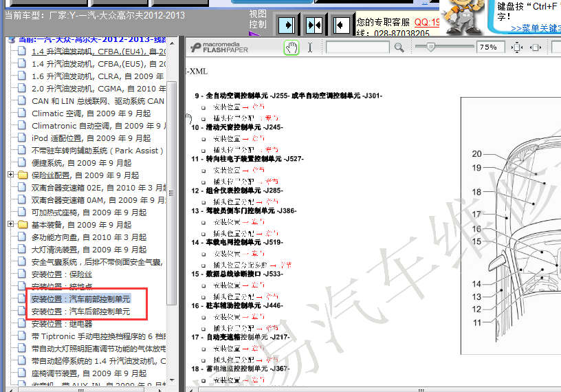Click folder icon of 保险丝配置
The height and width of the screenshot is (392, 561).
23,175
